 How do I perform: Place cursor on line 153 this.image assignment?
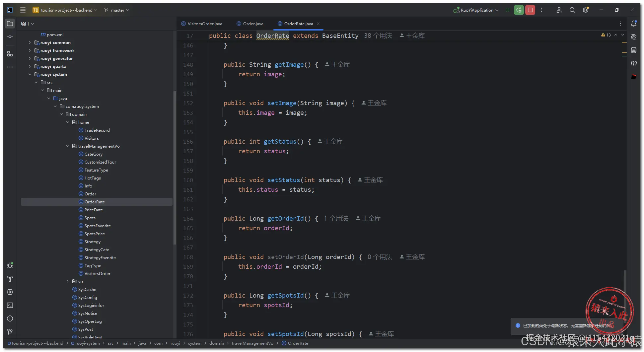coord(272,113)
